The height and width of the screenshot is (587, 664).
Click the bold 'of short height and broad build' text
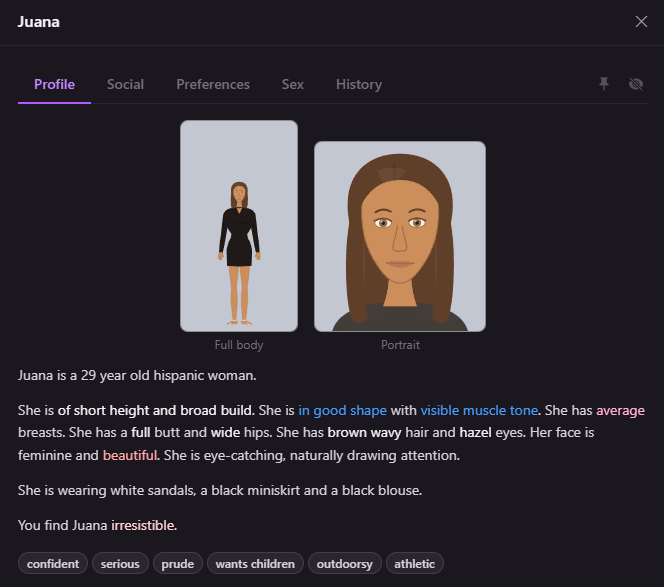[x=155, y=410]
